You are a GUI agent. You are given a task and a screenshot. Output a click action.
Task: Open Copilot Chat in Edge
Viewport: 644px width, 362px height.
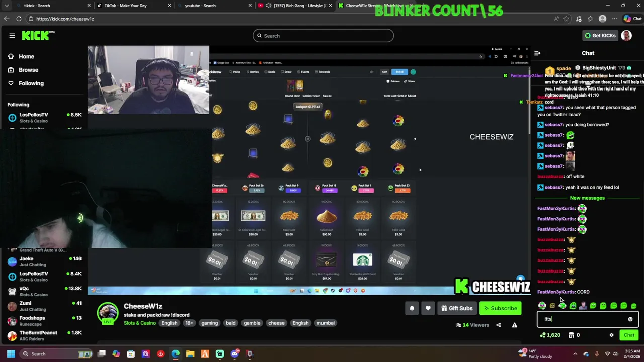click(632, 19)
